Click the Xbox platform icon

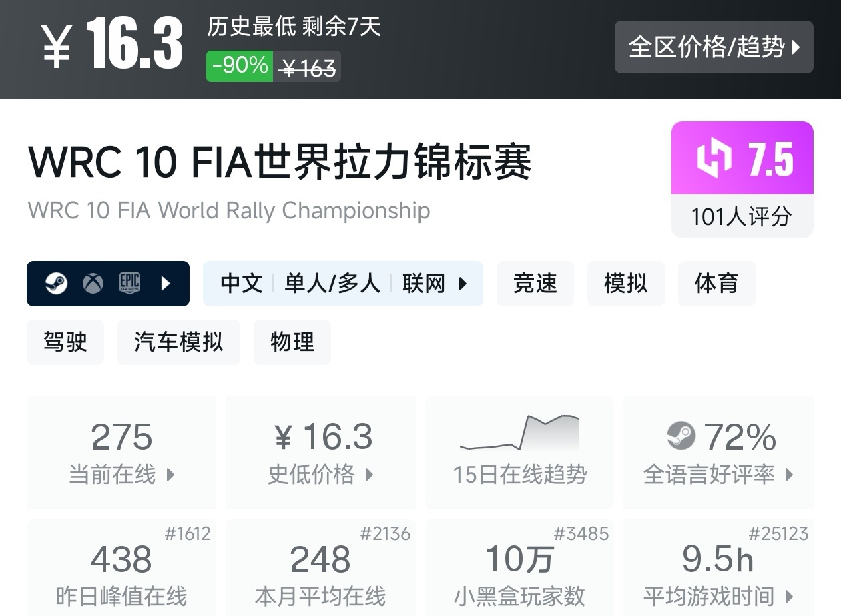point(93,284)
